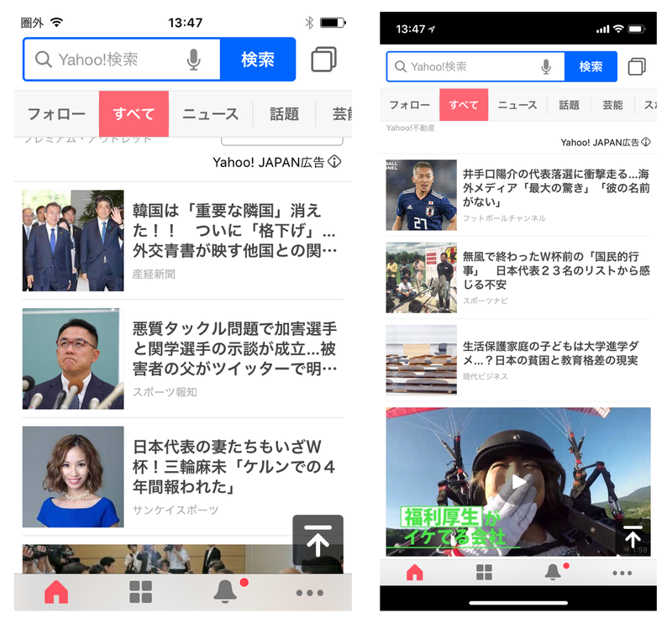This screenshot has width=672, height=618.
Task: Click the スポーツナビ source label
Action: point(486,301)
